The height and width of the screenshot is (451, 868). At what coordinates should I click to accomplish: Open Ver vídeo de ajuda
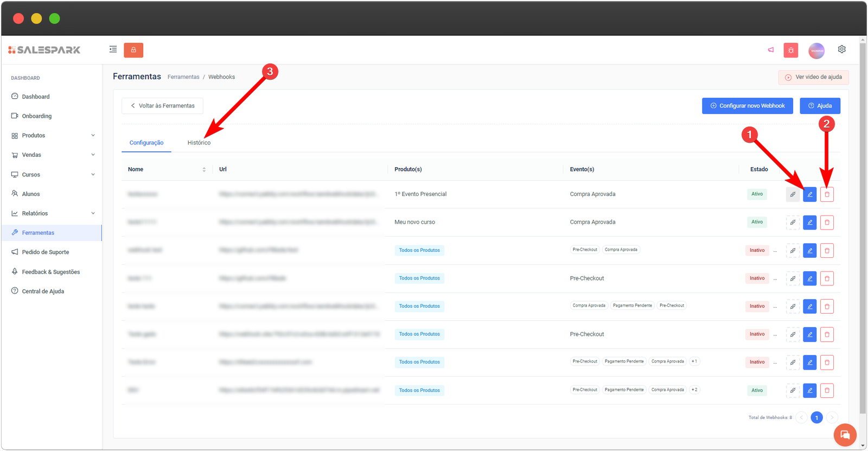(813, 77)
